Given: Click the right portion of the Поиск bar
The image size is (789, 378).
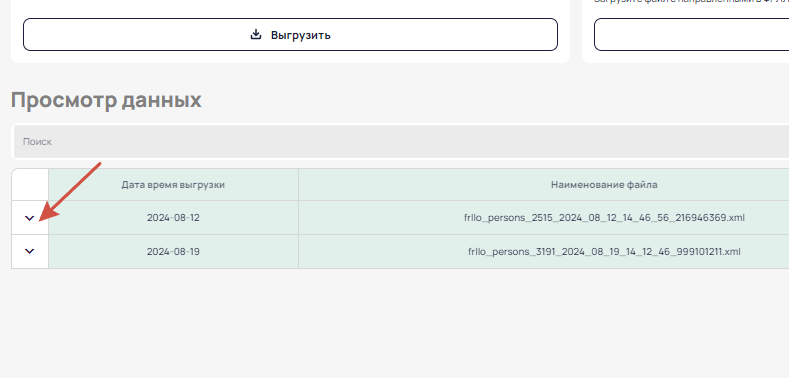Looking at the screenshot, I should click(654, 141).
